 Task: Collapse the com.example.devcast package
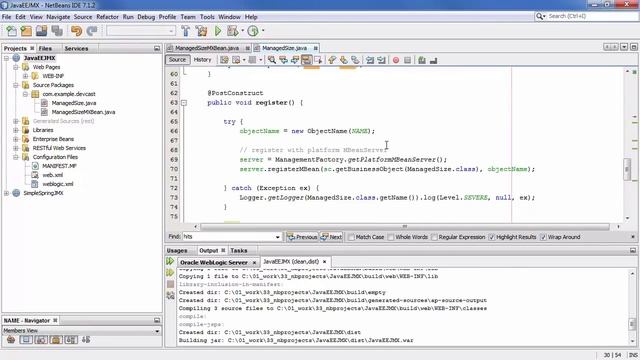pyautogui.click(x=25, y=94)
